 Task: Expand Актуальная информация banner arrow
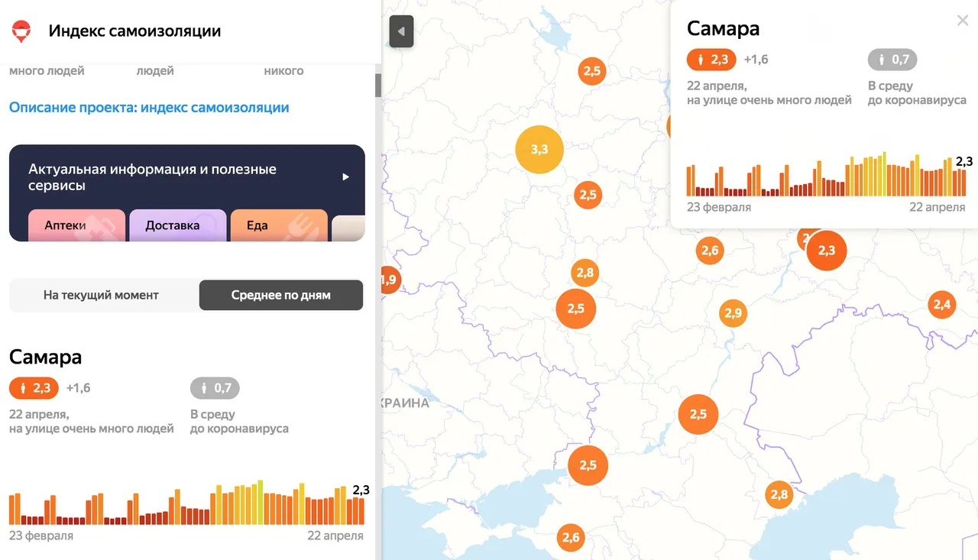pyautogui.click(x=345, y=177)
